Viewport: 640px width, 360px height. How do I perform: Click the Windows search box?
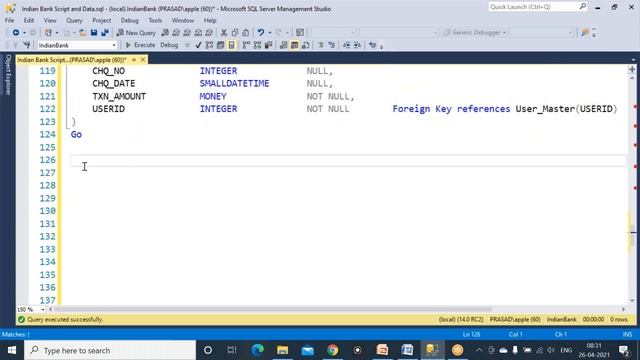coord(110,350)
